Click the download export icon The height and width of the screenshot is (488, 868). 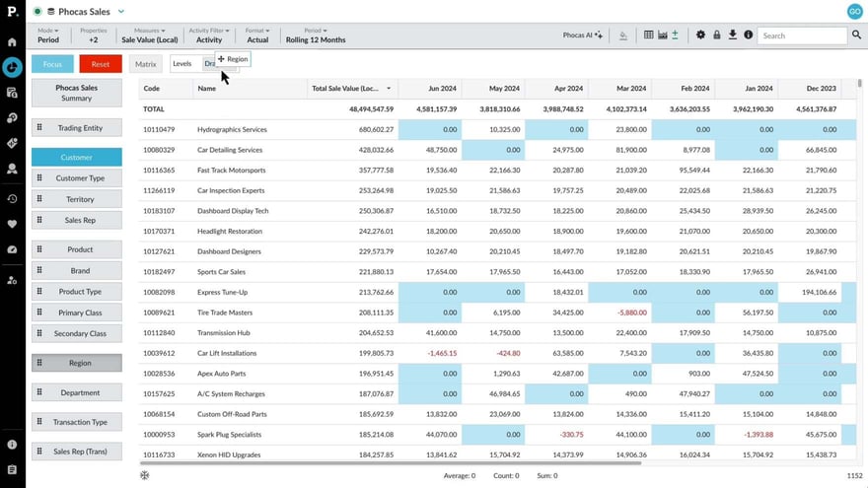(x=732, y=35)
